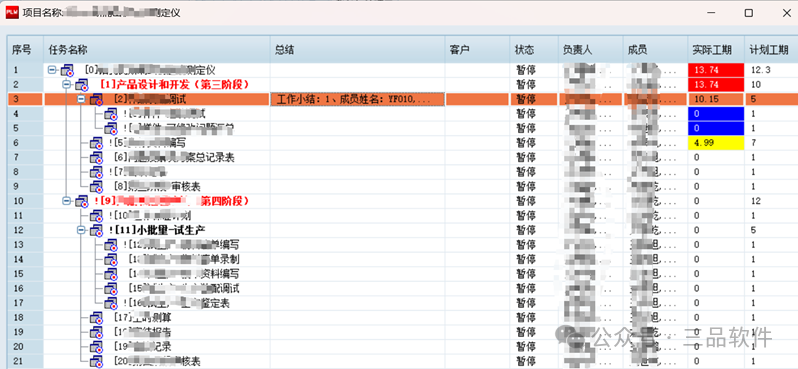Click the task icon in row 19
The height and width of the screenshot is (369, 798).
point(96,332)
